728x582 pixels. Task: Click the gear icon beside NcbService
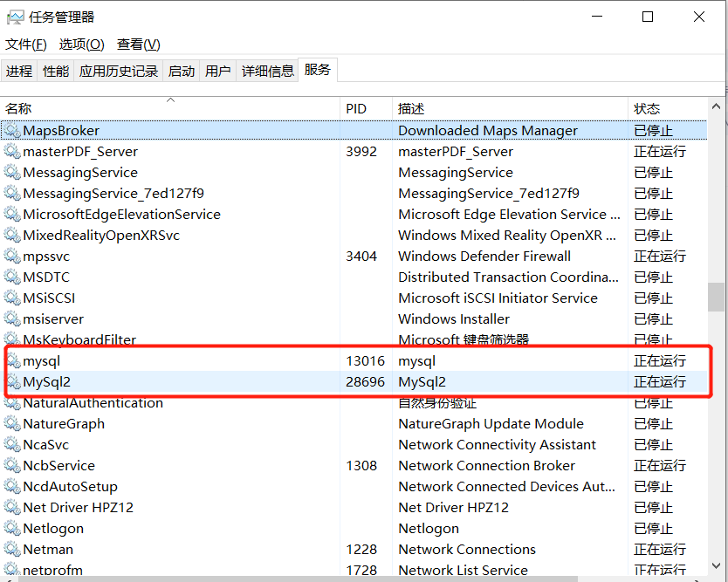point(12,465)
